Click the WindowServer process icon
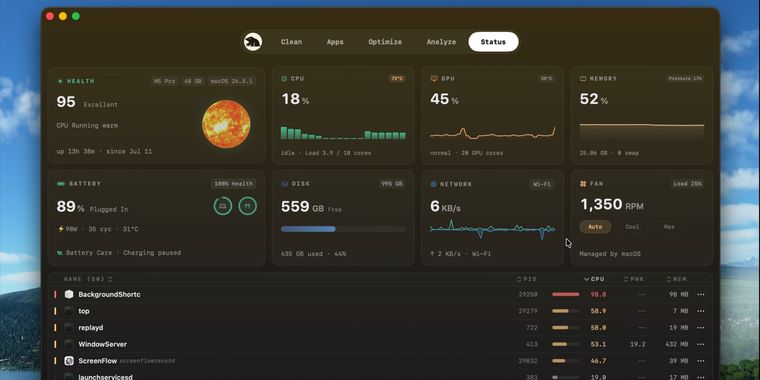 (69, 344)
